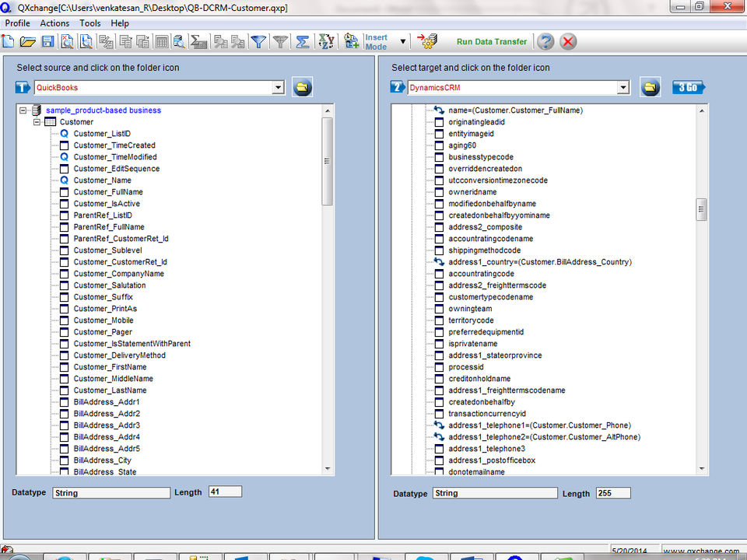747x560 pixels.
Task: Open the Insert Mode dropdown arrow
Action: (403, 42)
